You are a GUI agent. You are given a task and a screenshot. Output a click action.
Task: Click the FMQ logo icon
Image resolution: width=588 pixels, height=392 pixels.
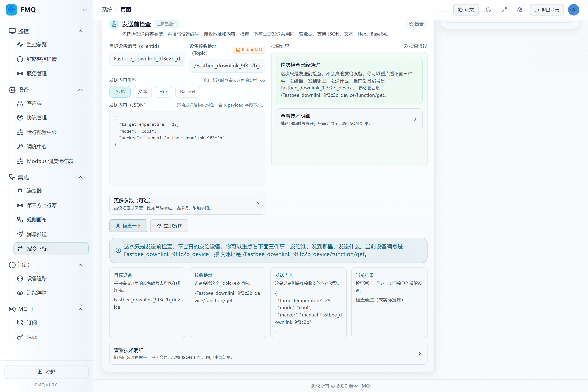11,10
